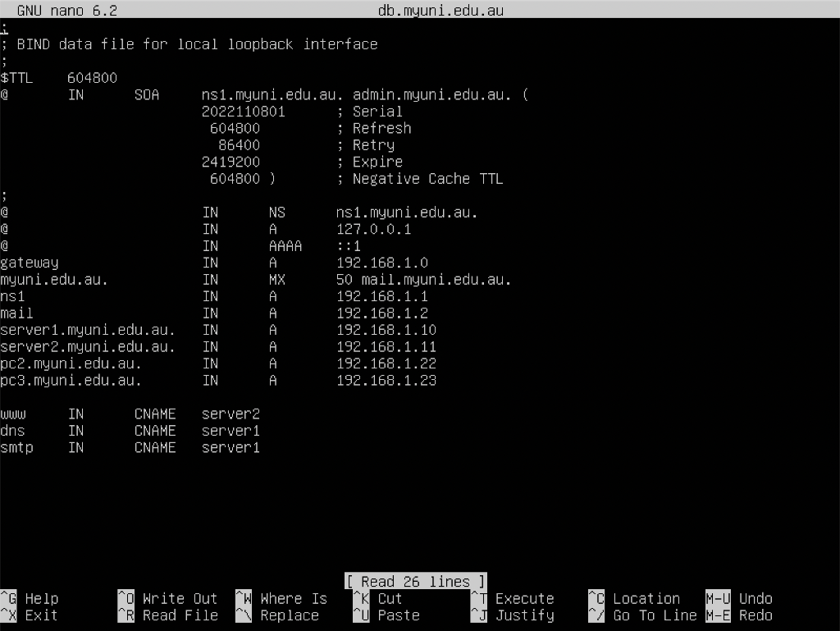The image size is (840, 631).
Task: Click the Serial number 2022110801
Action: 237,111
